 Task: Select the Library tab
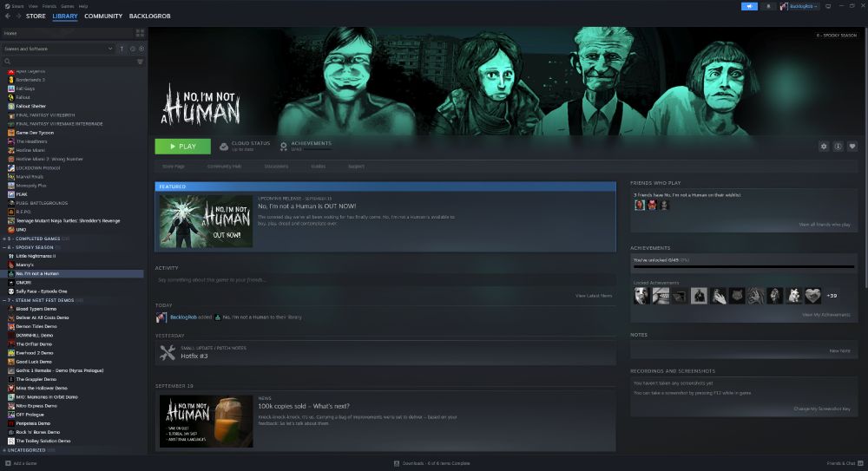point(65,16)
